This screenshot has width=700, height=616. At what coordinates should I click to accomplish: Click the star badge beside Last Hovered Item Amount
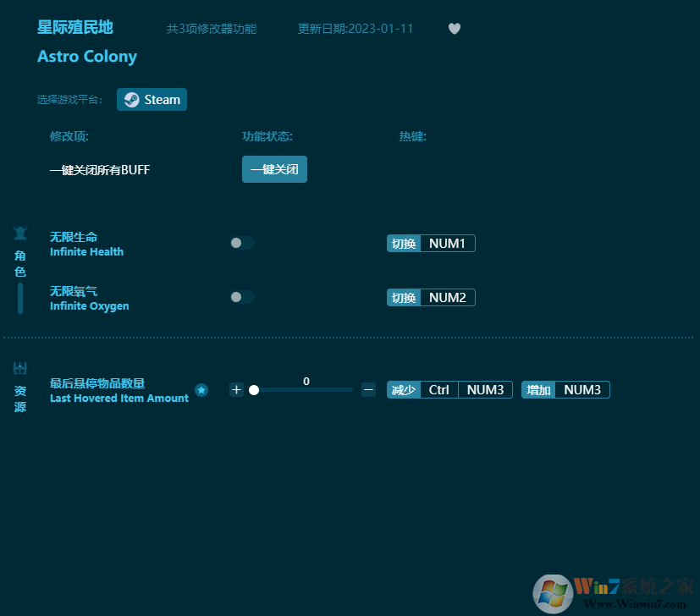point(201,390)
